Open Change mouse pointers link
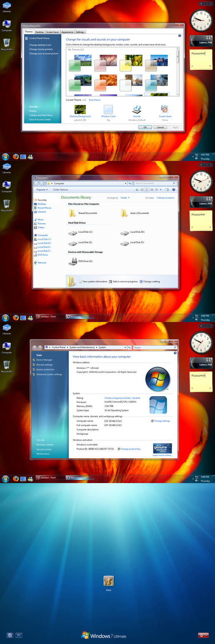This screenshot has height=644, width=215. coord(41,49)
